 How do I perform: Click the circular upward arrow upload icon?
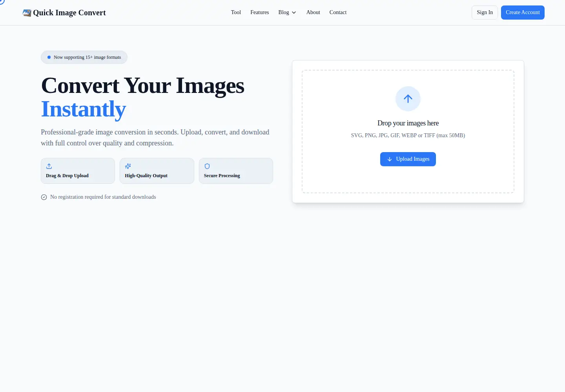(x=408, y=99)
